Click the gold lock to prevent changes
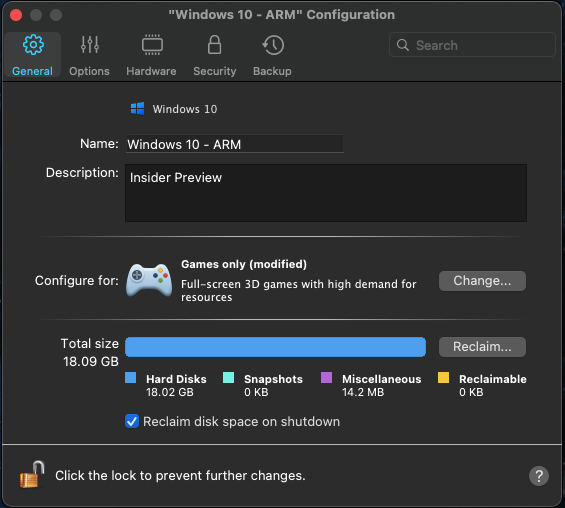The width and height of the screenshot is (565, 508). pos(32,474)
